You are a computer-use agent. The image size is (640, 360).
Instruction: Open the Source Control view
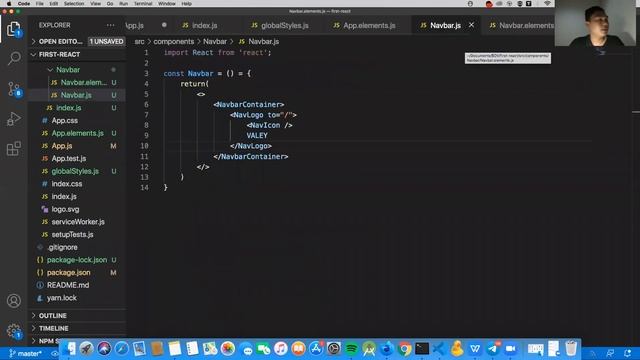(14, 89)
